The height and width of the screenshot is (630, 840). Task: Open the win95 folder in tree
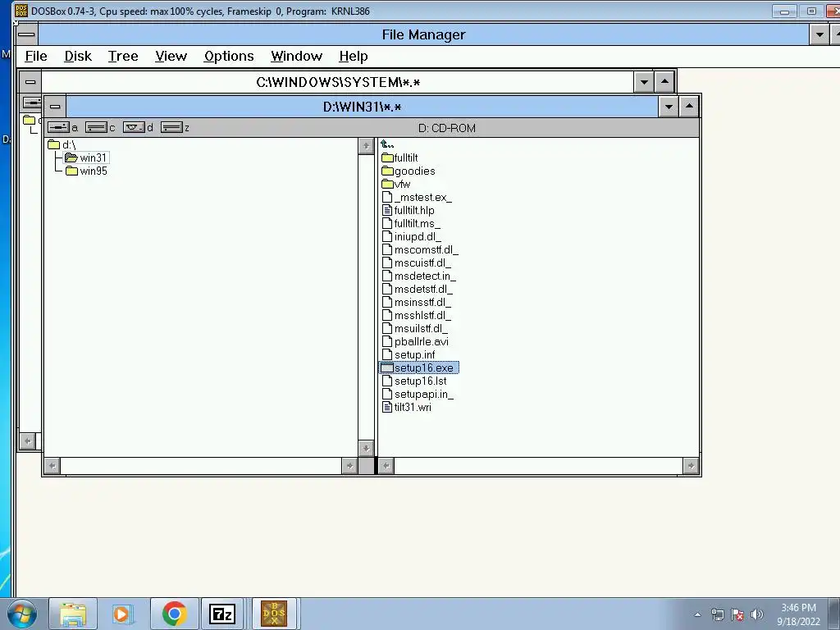point(86,171)
